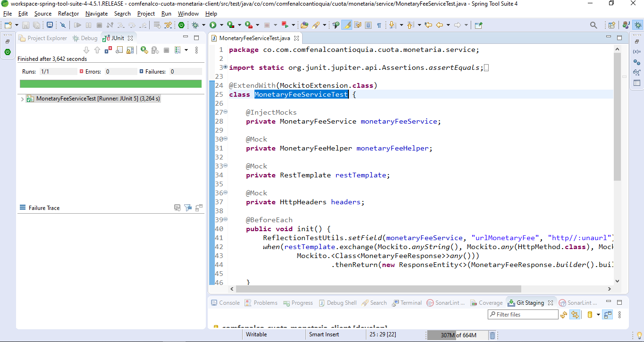Open the JUnit Test Run History dropdown arrow
Screen dimensions: 644x342
pos(186,50)
